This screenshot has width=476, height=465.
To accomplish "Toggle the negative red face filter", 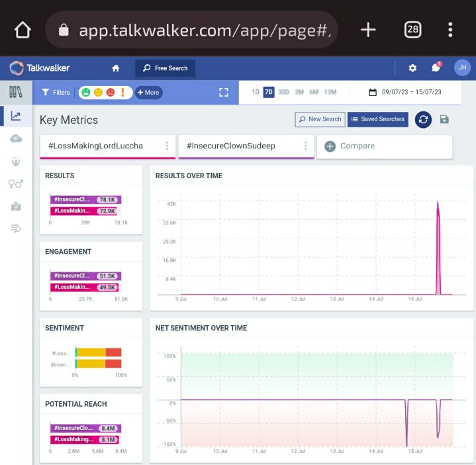I will point(111,92).
